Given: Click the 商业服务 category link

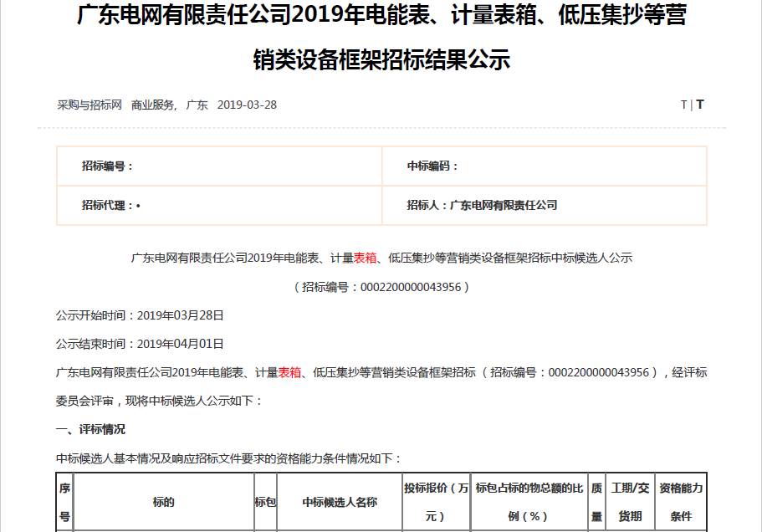Looking at the screenshot, I should [x=153, y=105].
